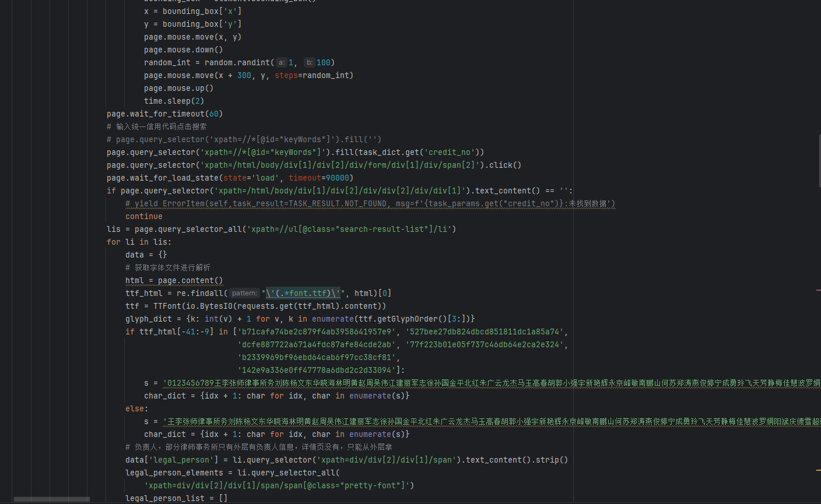Click the s string starting with 王李张 quote
The image size is (821, 504).
pyautogui.click(x=492, y=421)
